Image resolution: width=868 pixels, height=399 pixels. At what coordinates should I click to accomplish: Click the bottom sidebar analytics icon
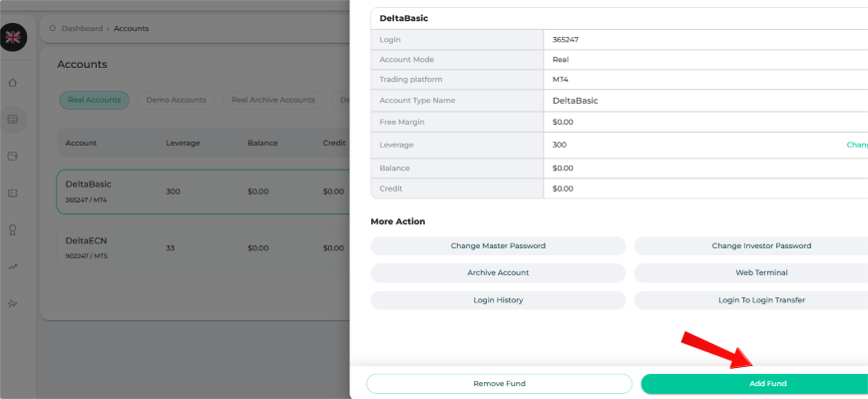(x=13, y=303)
